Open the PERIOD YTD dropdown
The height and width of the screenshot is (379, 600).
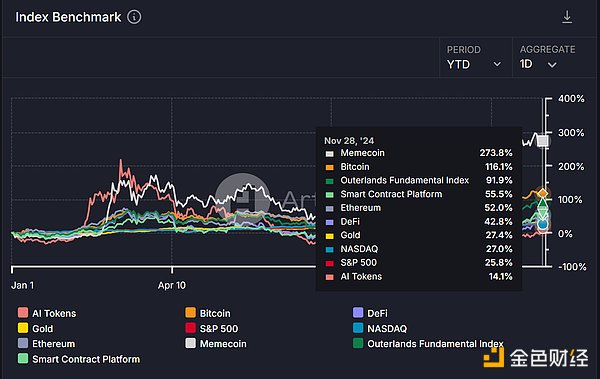coord(474,57)
